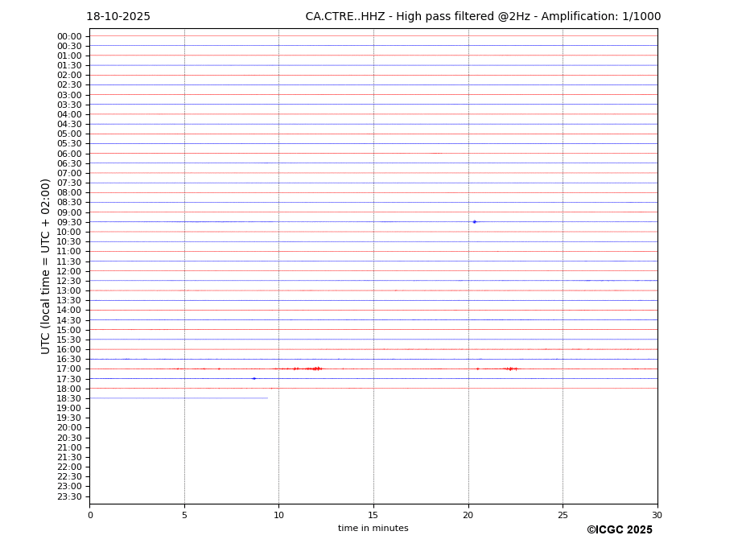Click the UTC local time y-axis label
This screenshot has width=746, height=560.
pos(46,266)
